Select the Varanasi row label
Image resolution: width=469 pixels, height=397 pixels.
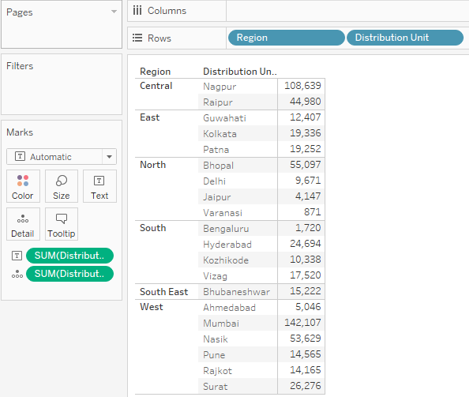point(223,213)
